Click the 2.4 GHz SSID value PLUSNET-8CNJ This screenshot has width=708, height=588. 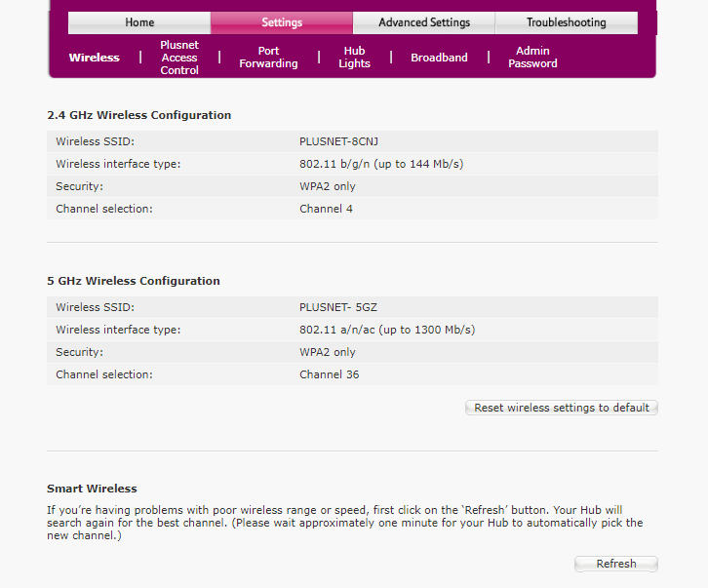click(x=338, y=141)
